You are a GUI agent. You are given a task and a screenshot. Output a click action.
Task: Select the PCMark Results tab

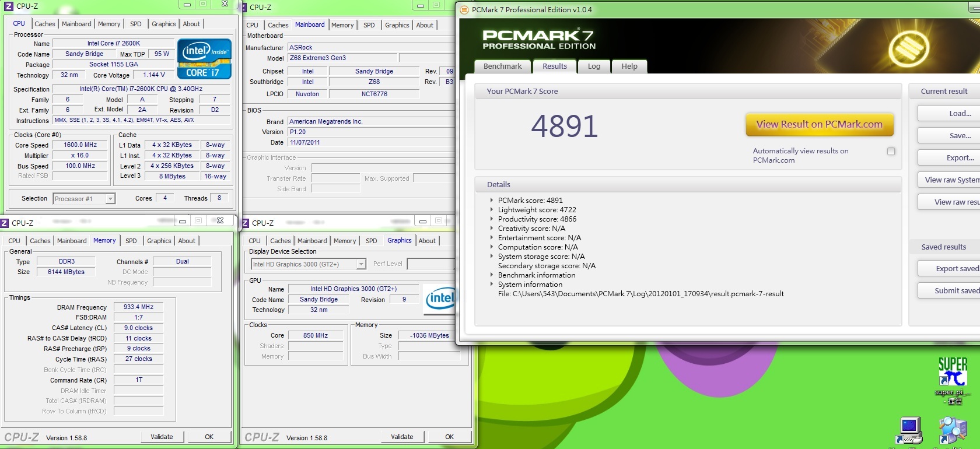(x=554, y=66)
